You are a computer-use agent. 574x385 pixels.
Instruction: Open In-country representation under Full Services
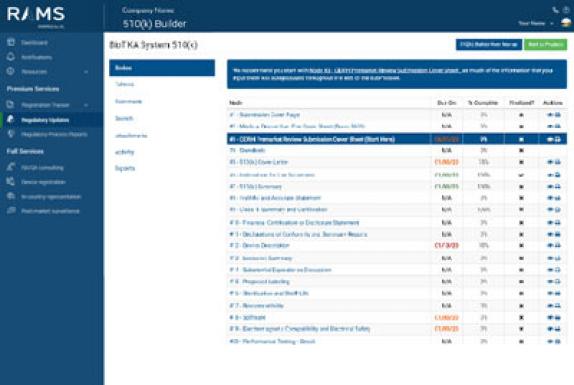coord(51,197)
